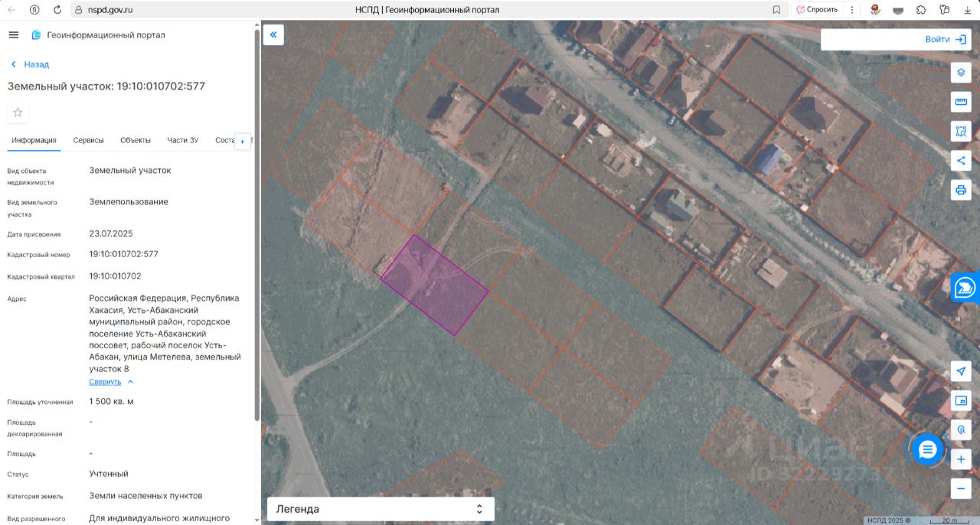Collapse the side panel with the double chevron
The width and height of the screenshot is (980, 525).
(x=273, y=35)
